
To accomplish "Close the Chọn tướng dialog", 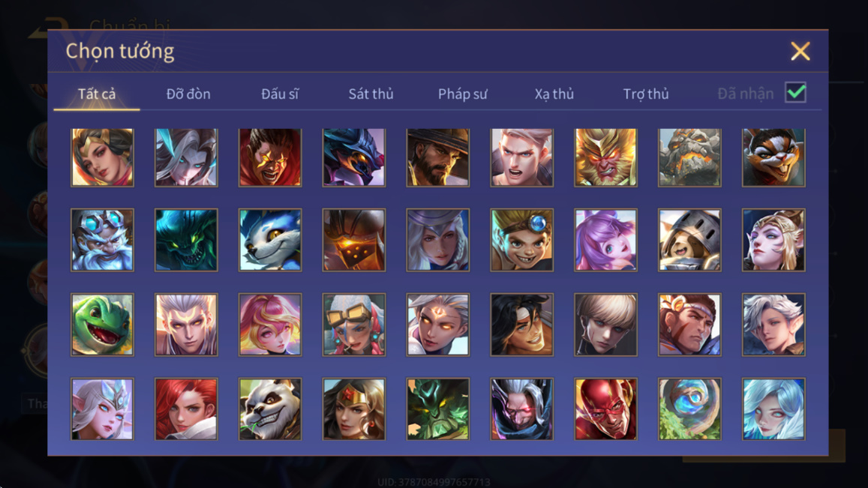I will (800, 52).
